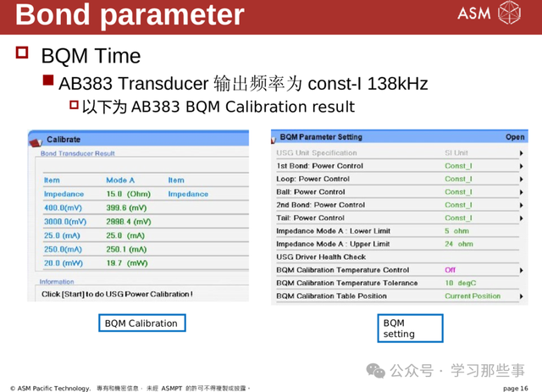Click the Mode A column header
This screenshot has height=392, width=542.
coord(120,180)
